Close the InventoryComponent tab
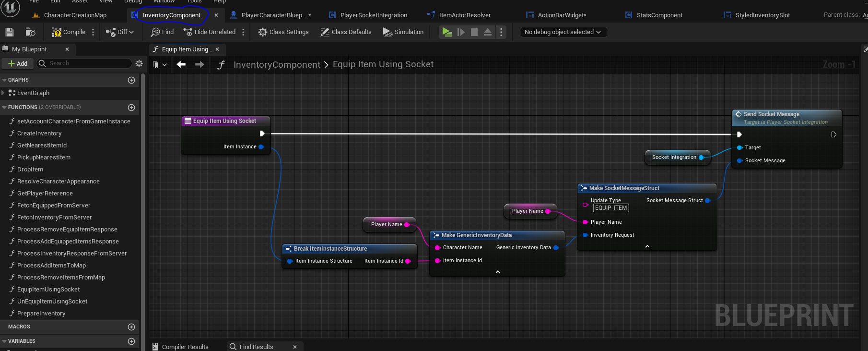This screenshot has width=868, height=351. [216, 15]
